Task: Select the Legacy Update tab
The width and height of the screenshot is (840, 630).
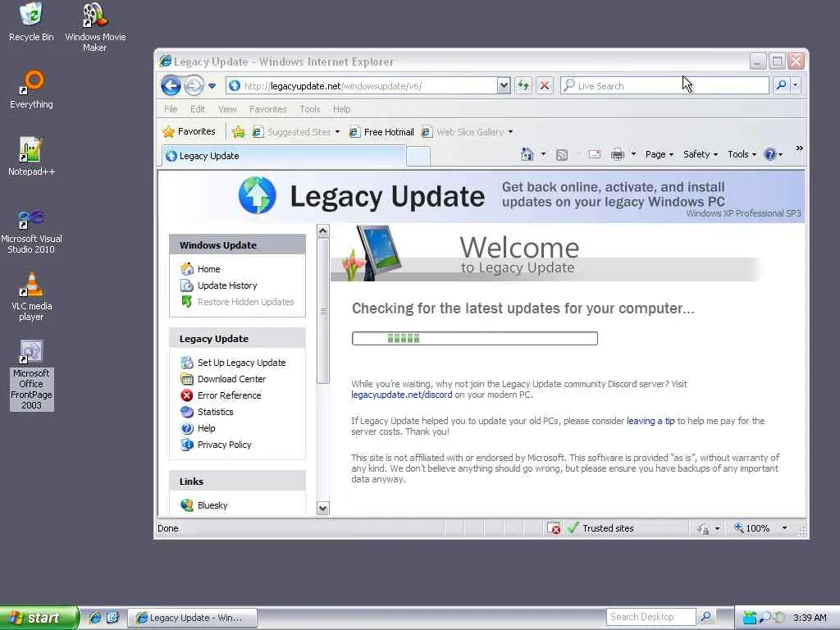Action: (283, 156)
